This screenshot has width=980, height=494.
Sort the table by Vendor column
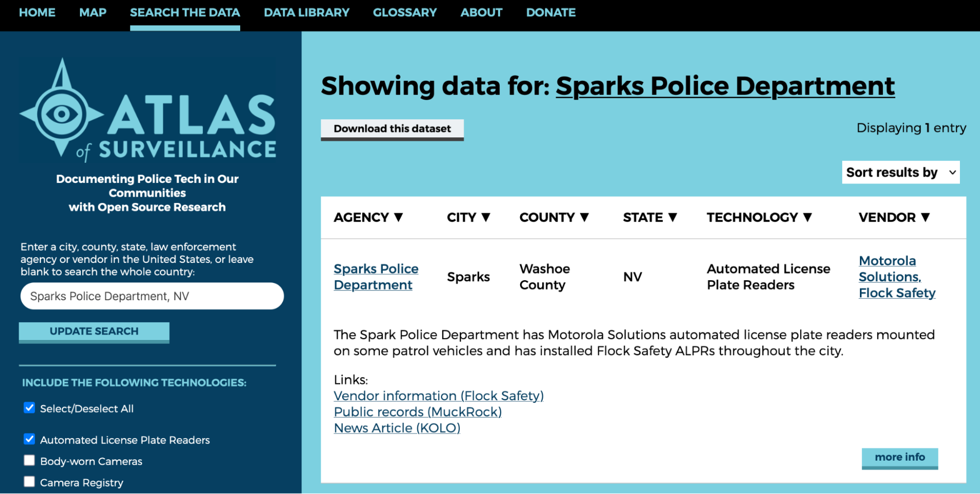894,217
